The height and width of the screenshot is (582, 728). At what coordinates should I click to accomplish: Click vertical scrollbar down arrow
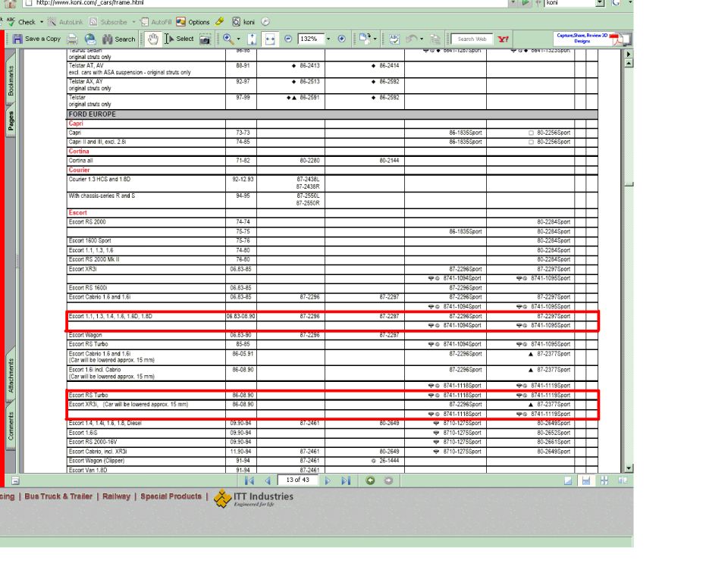pos(629,468)
